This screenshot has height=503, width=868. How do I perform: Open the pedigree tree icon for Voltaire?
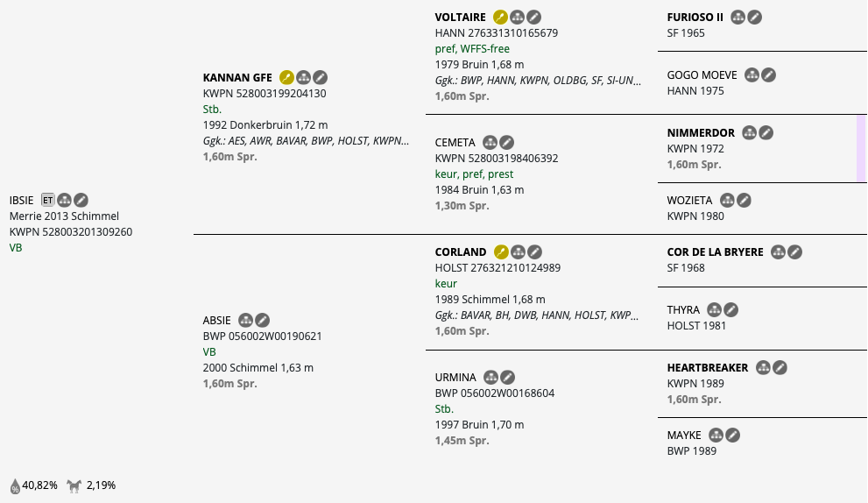[517, 18]
